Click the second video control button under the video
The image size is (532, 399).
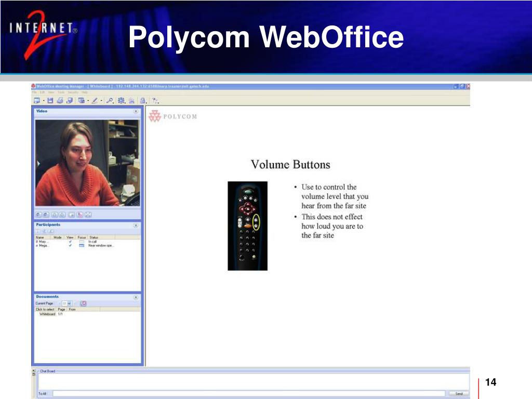(46, 215)
